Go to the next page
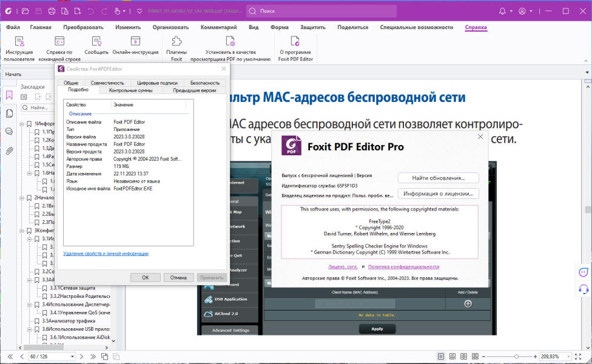 (81, 357)
